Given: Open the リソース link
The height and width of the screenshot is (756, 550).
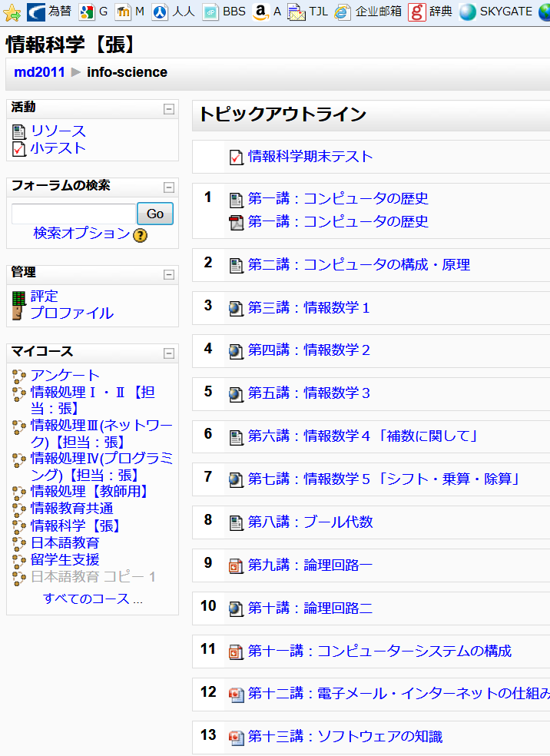Looking at the screenshot, I should click(58, 131).
